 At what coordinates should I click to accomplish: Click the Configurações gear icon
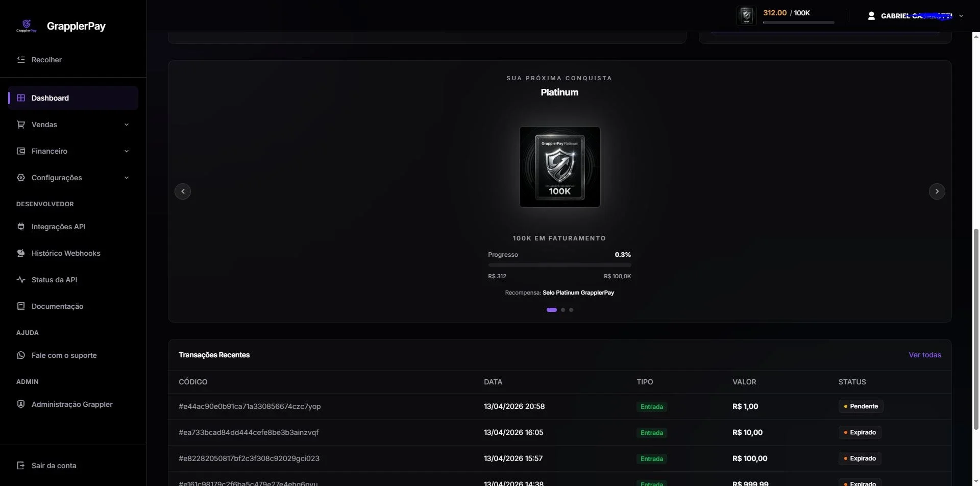click(x=21, y=178)
